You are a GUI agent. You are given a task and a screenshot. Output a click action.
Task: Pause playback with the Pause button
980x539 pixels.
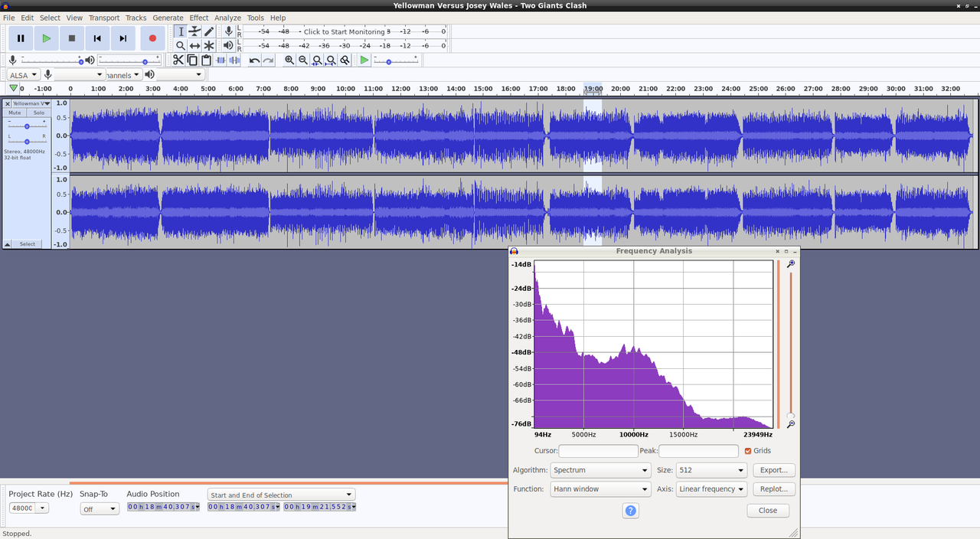coord(21,38)
